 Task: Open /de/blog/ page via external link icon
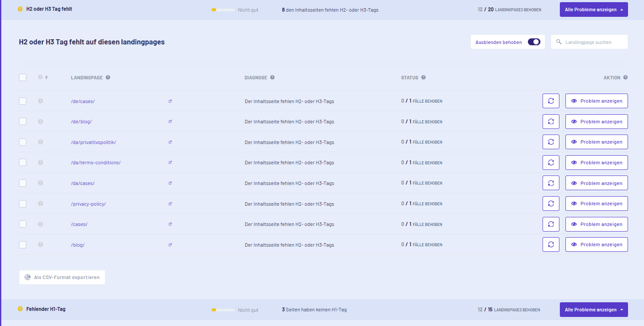170,122
